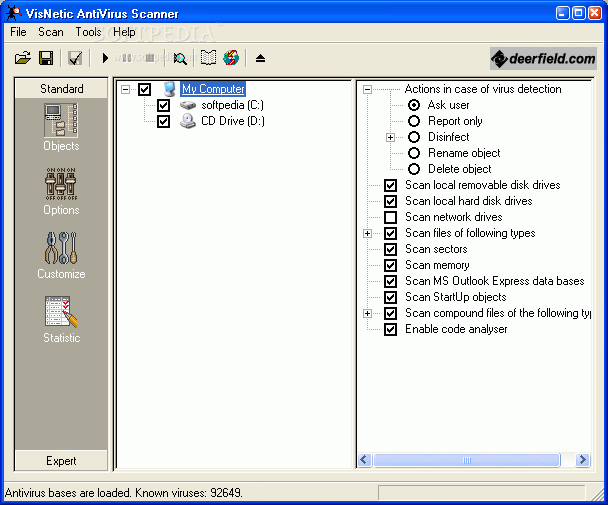Open the File menu
The image size is (608, 505).
(x=18, y=32)
